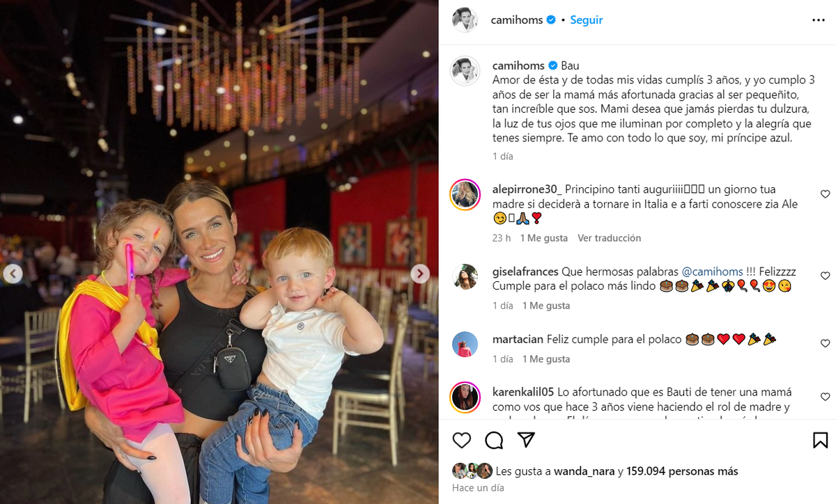This screenshot has height=504, width=836.
Task: Open more options three-dots menu
Action: [819, 20]
